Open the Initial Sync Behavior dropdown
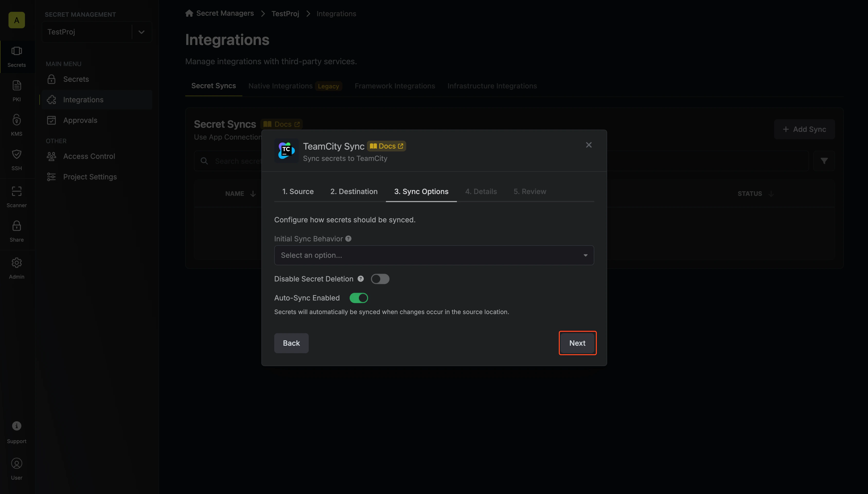This screenshot has width=868, height=494. (x=434, y=255)
